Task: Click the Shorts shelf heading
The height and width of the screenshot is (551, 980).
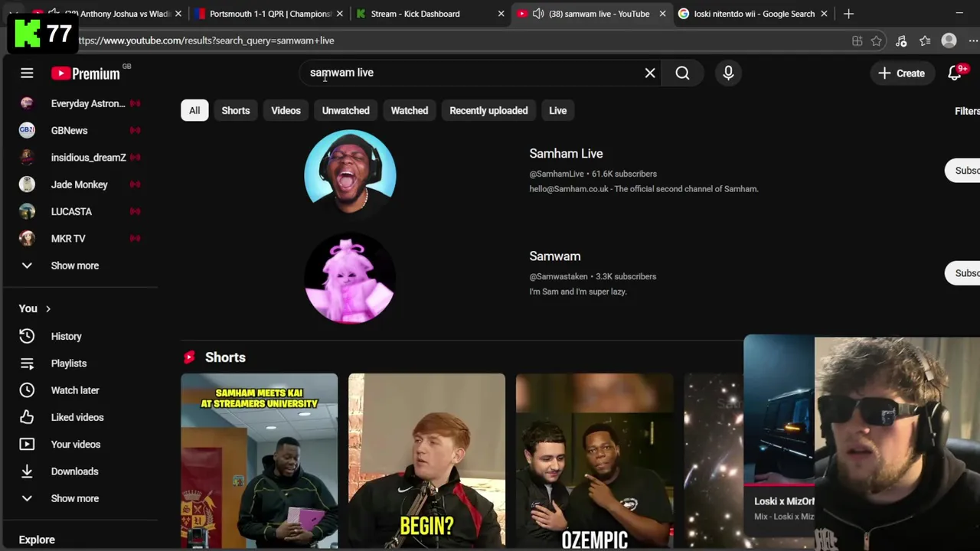Action: [225, 357]
